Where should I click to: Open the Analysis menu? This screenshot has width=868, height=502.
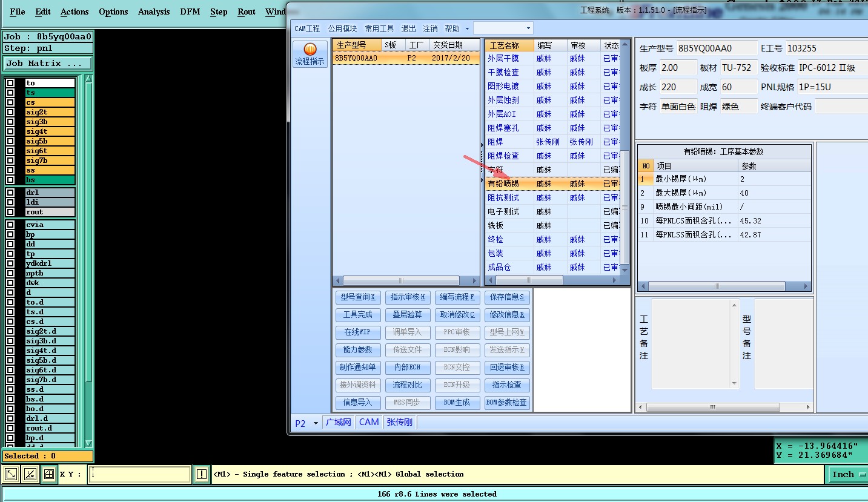tap(154, 12)
